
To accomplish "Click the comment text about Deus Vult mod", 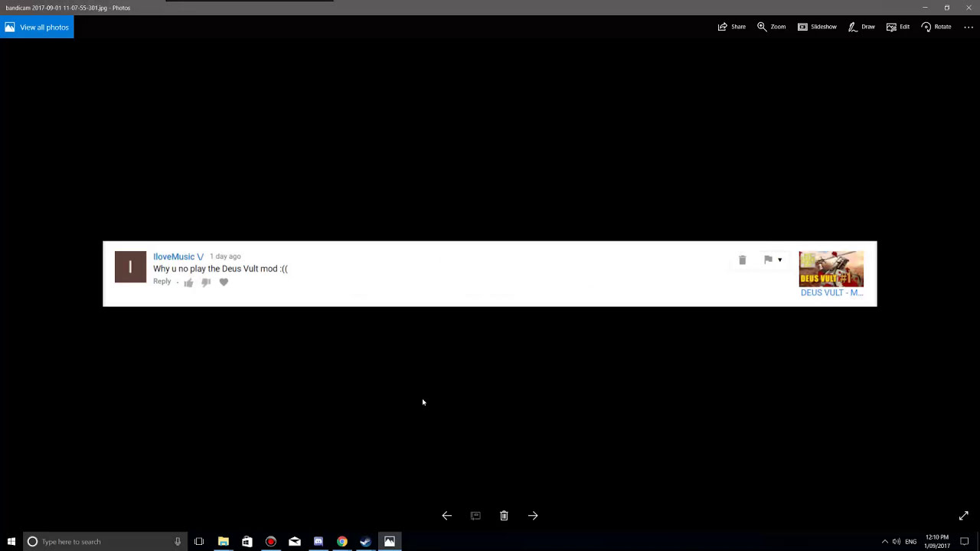I will point(220,269).
